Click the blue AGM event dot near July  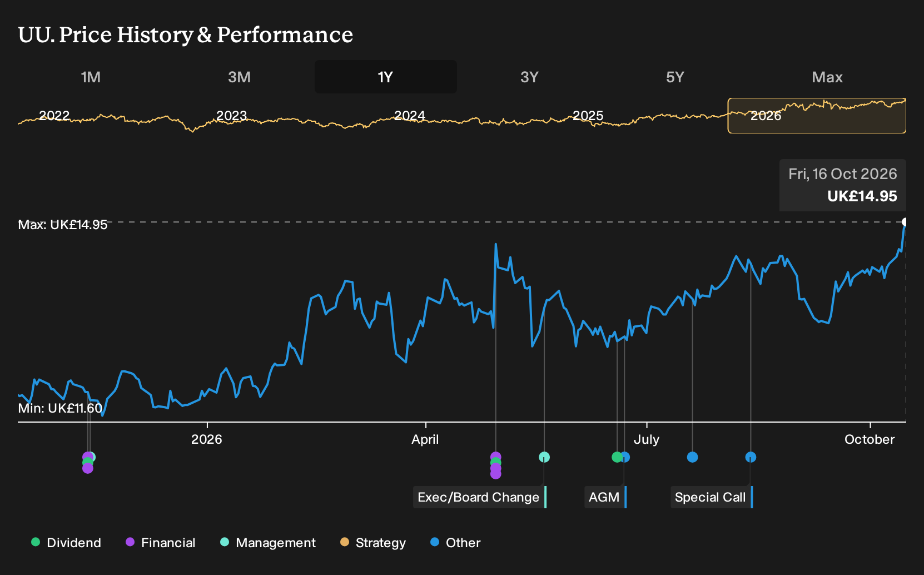(625, 457)
